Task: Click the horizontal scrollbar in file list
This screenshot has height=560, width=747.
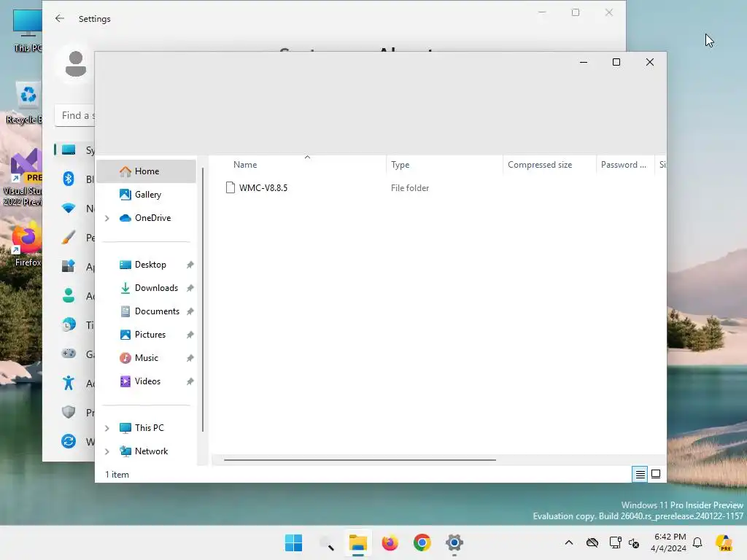Action: coord(360,460)
